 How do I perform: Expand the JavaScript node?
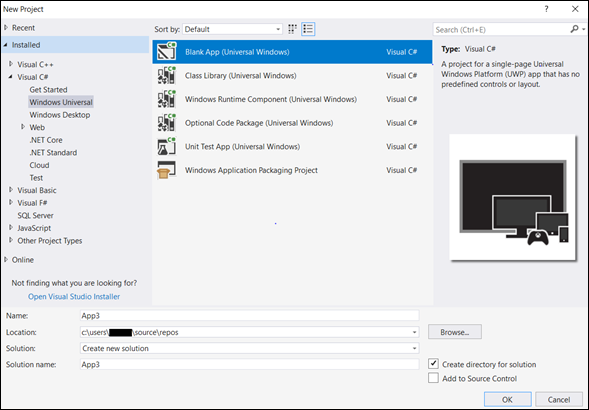pos(11,227)
